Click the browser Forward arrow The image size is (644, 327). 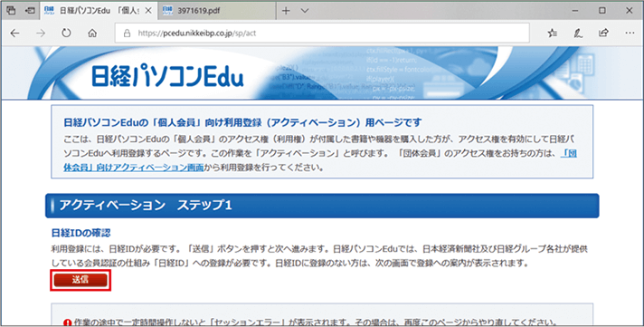(x=41, y=34)
